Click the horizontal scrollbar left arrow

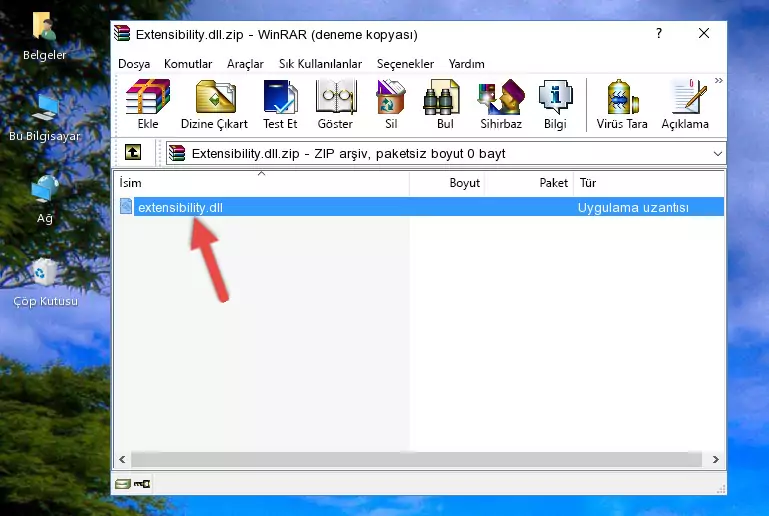[x=122, y=460]
